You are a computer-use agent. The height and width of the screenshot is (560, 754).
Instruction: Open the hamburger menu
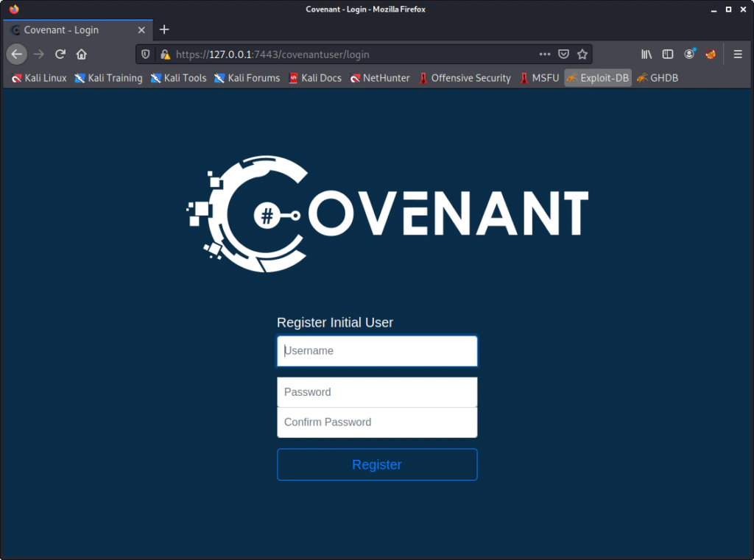coord(737,54)
